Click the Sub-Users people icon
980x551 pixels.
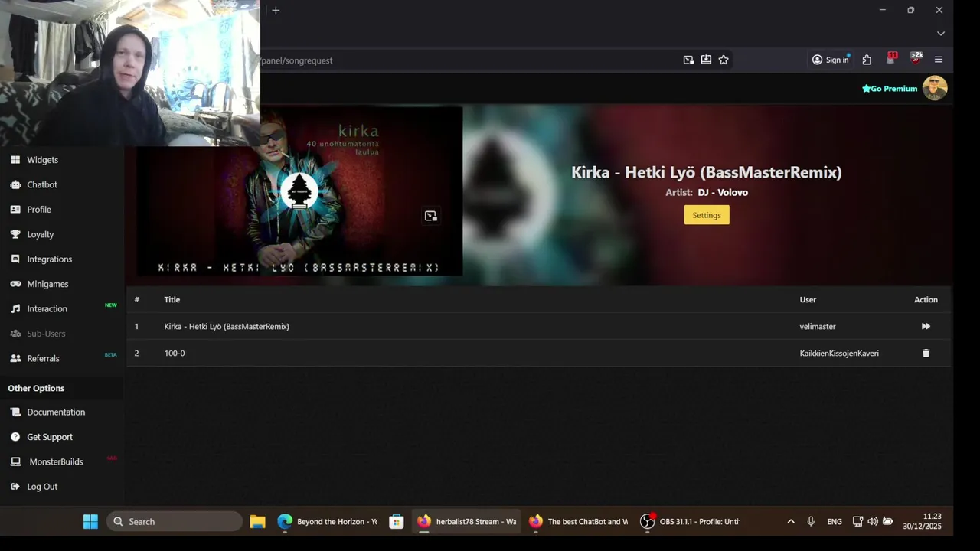click(x=15, y=334)
